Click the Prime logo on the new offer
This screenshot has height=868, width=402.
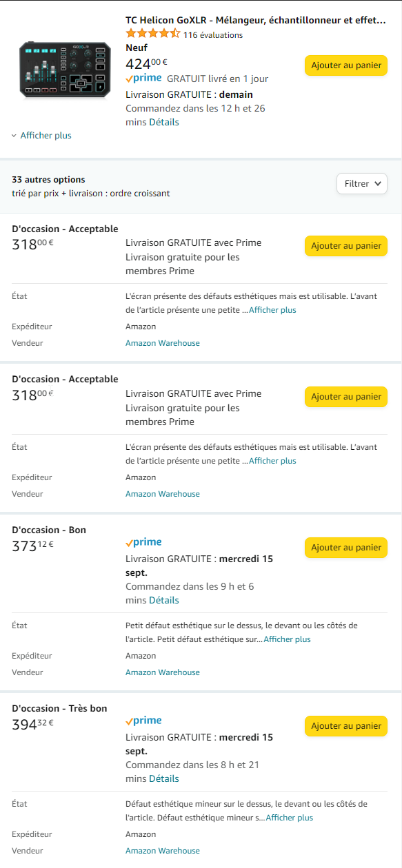[143, 79]
